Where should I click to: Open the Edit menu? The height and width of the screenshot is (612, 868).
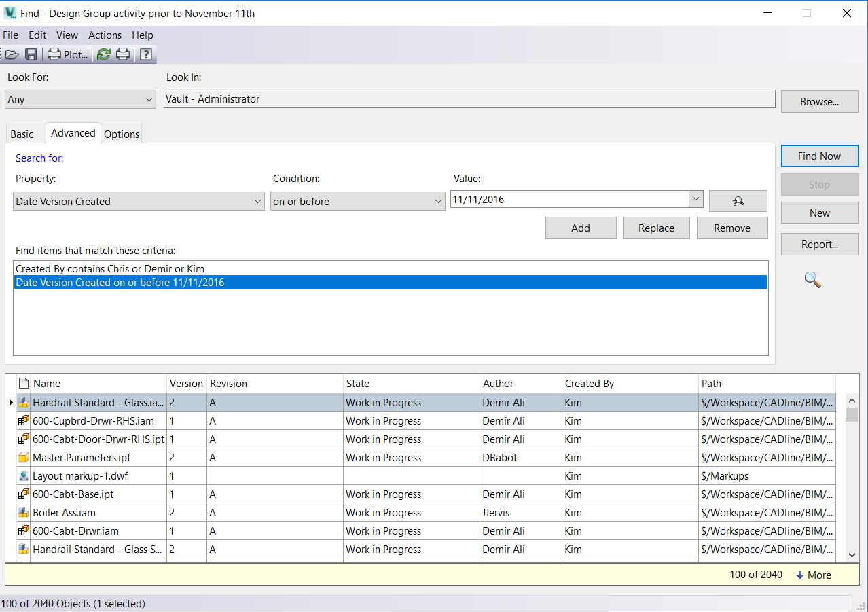tap(37, 35)
